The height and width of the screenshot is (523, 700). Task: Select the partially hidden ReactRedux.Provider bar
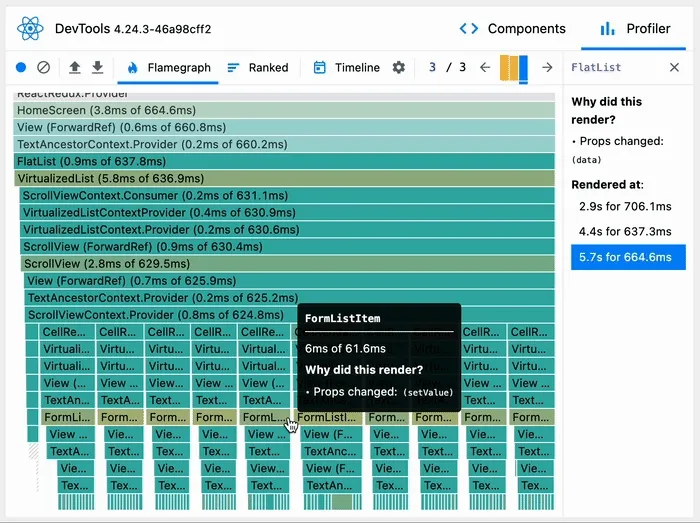point(284,95)
